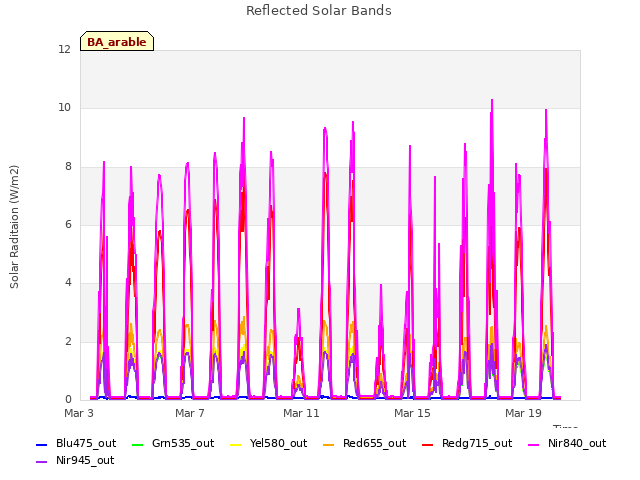Click the Mar 3 x-axis tick label
Viewport: 640px width, 480px height.
[x=79, y=413]
